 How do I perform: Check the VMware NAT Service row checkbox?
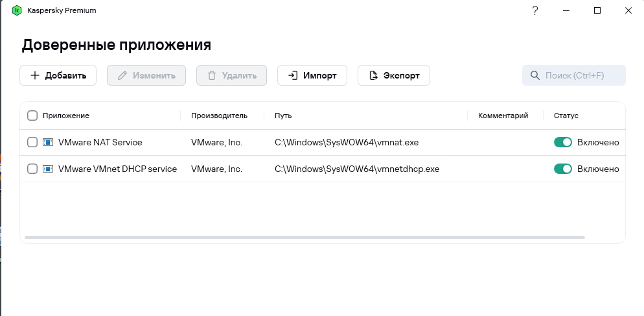pyautogui.click(x=32, y=142)
